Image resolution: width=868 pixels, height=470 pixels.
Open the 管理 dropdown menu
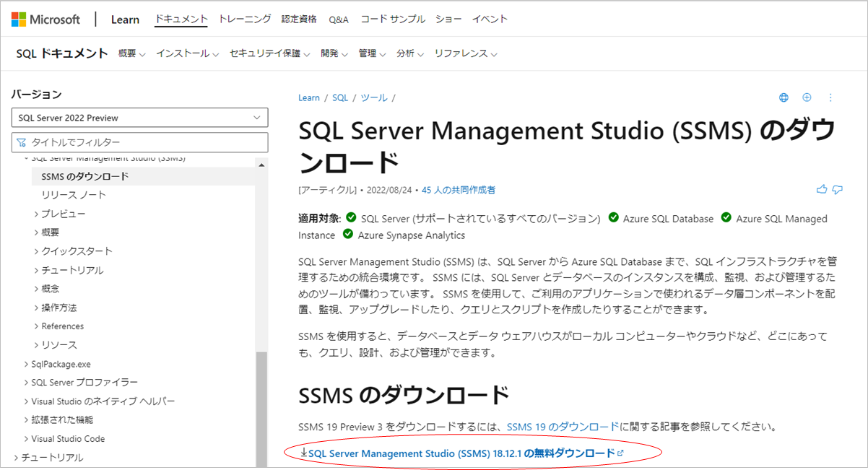[371, 53]
